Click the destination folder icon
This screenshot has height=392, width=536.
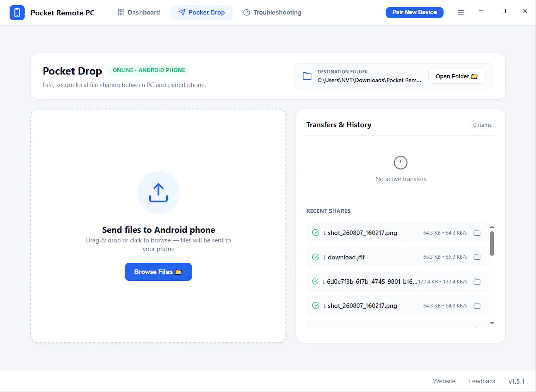tap(307, 76)
